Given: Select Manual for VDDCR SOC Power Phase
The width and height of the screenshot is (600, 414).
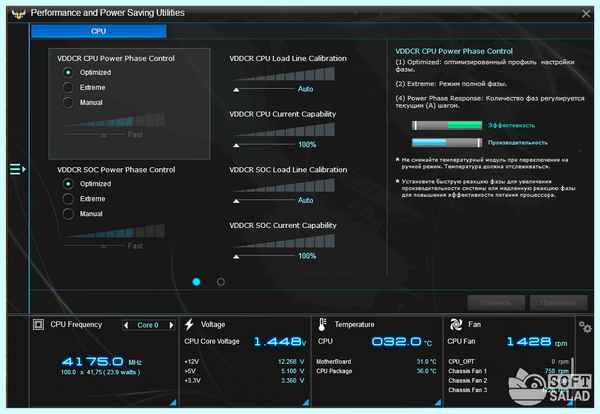Looking at the screenshot, I should pyautogui.click(x=68, y=214).
